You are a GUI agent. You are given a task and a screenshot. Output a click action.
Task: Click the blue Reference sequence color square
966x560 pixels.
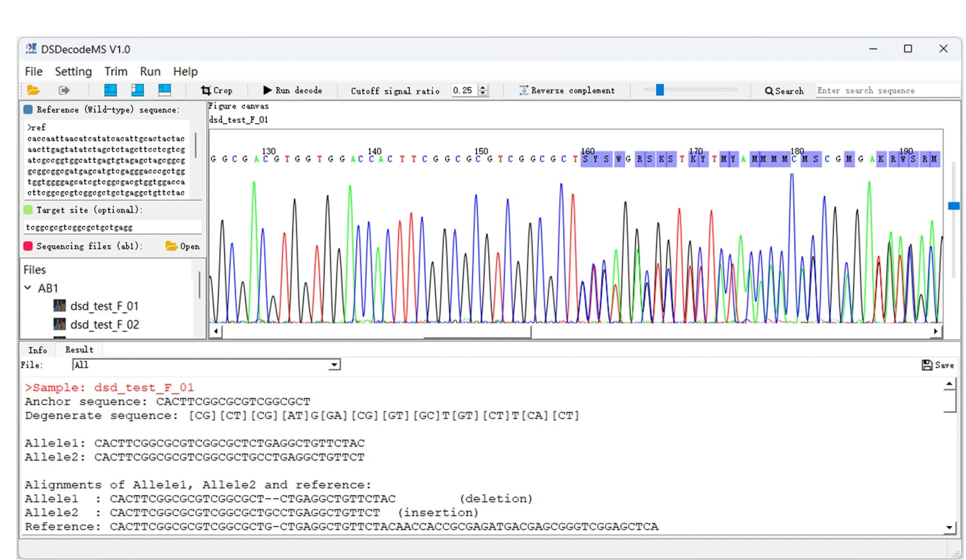[28, 110]
